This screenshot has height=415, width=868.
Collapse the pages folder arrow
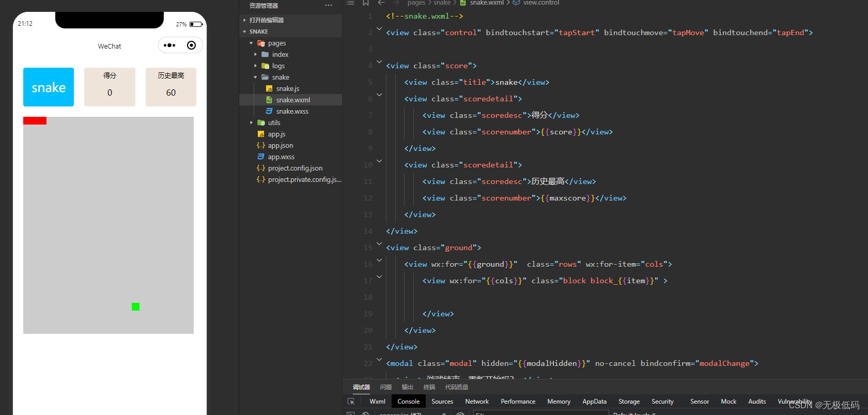click(x=252, y=43)
